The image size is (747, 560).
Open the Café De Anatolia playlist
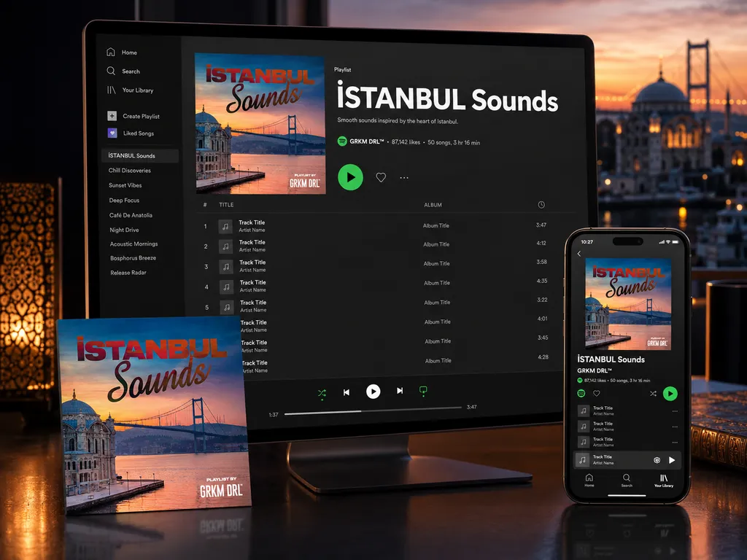[x=131, y=215]
